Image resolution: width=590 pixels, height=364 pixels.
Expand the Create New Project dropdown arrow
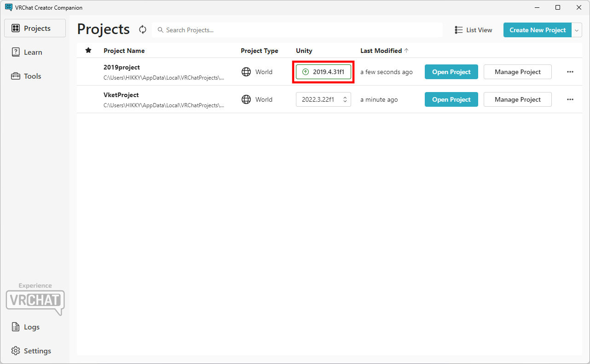[577, 30]
